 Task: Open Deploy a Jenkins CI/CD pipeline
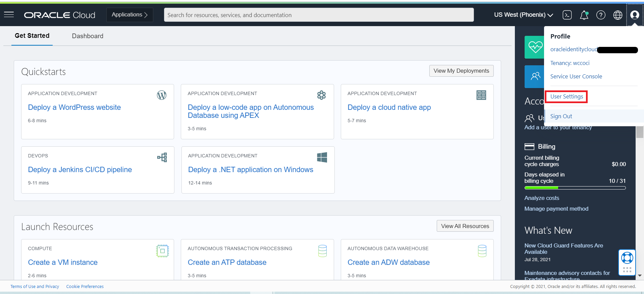80,170
